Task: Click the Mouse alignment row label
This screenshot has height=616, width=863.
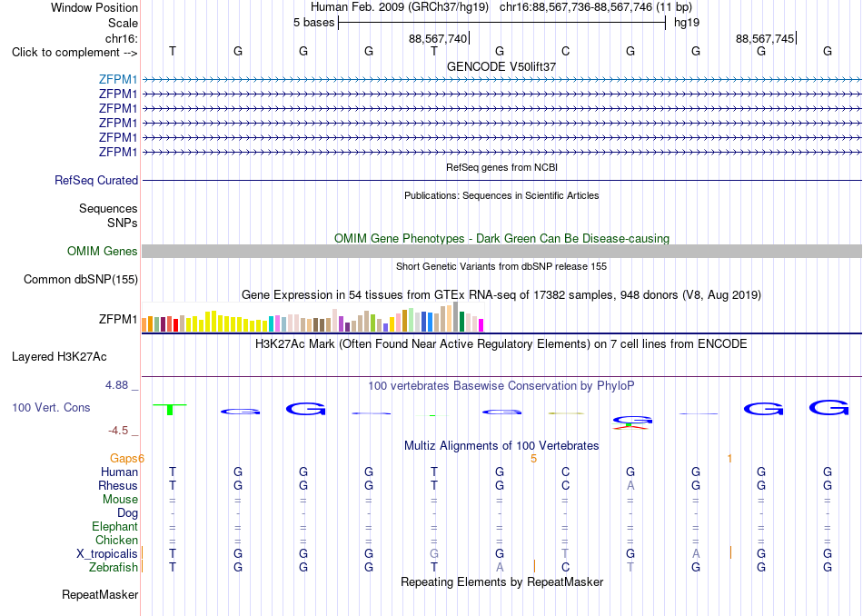Action: tap(120, 500)
